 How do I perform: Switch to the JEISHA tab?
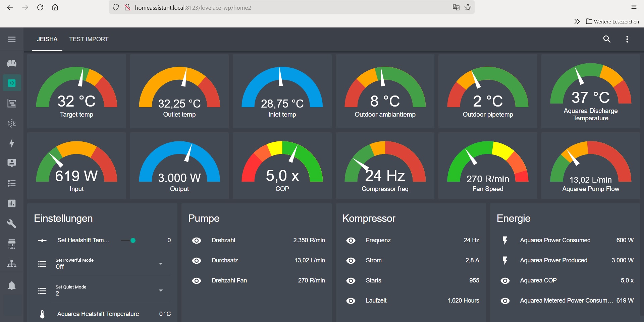(x=47, y=39)
